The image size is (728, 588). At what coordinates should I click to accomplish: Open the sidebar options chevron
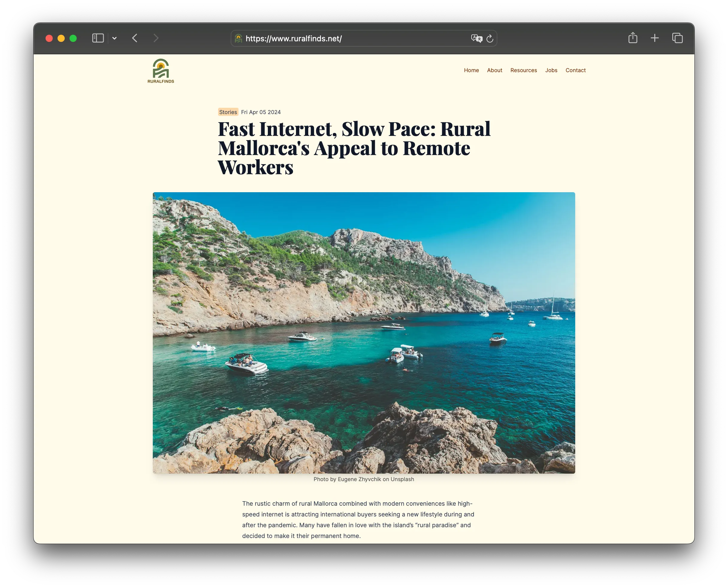[x=114, y=38]
